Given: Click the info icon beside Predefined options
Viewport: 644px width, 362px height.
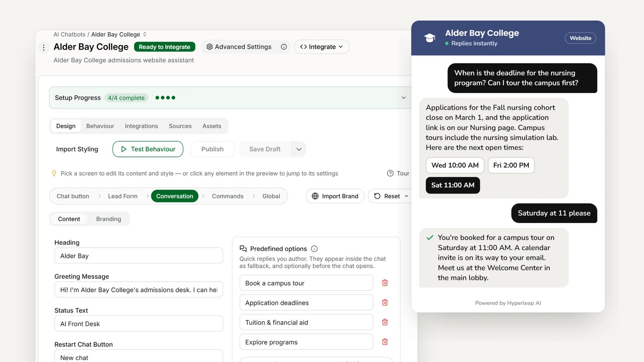Looking at the screenshot, I should point(314,249).
